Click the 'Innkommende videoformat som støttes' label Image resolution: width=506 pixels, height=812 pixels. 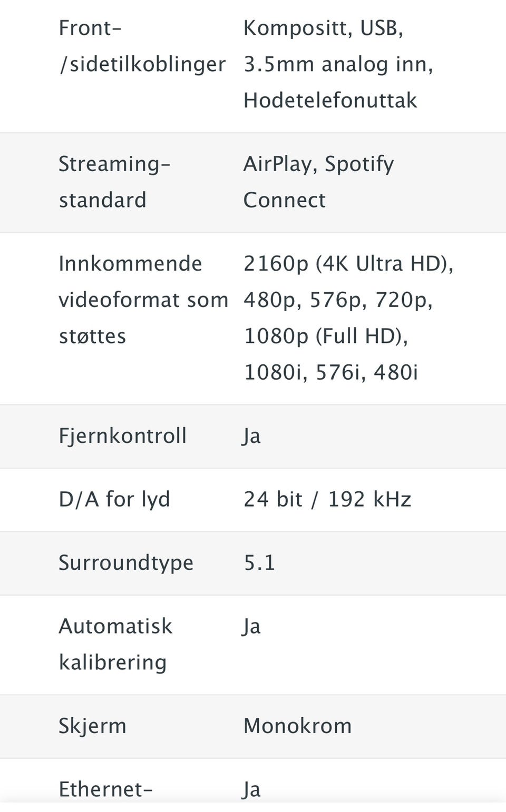[143, 300]
